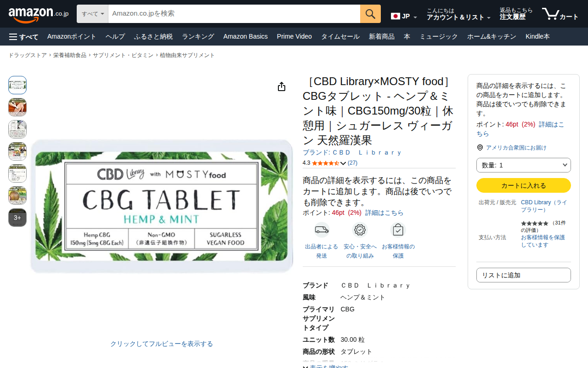Open the 数量 quantity dropdown
This screenshot has width=588, height=368.
click(x=524, y=165)
